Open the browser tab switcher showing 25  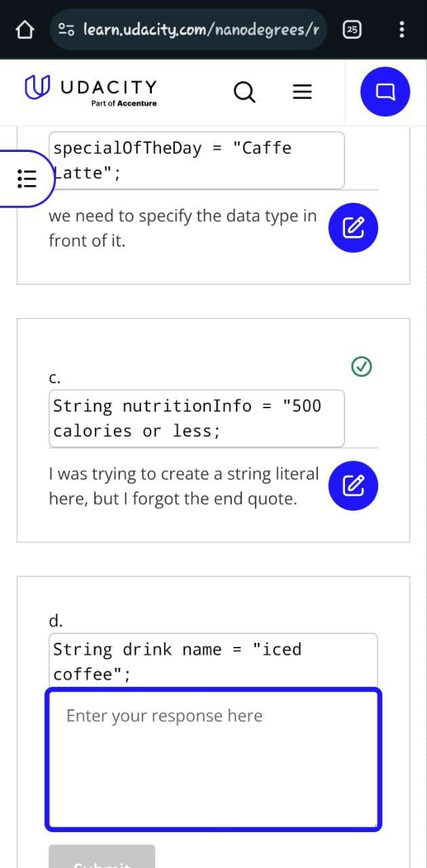[353, 29]
